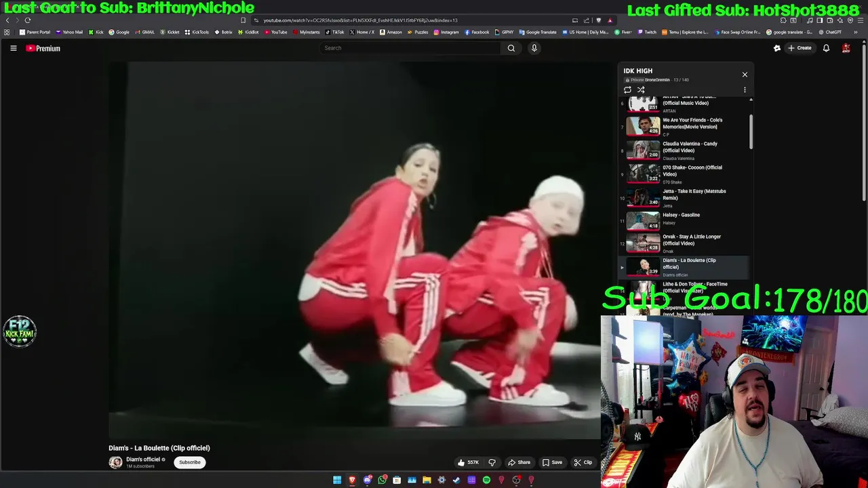Open the YouTube guide hamburger menu
Image resolution: width=868 pixels, height=488 pixels.
(13, 48)
